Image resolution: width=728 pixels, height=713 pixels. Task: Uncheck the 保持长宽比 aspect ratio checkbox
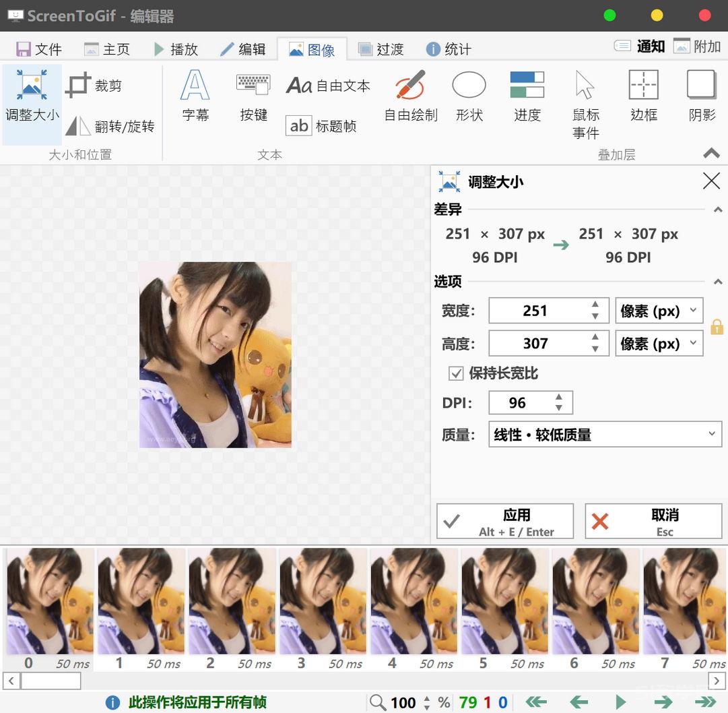pos(457,373)
